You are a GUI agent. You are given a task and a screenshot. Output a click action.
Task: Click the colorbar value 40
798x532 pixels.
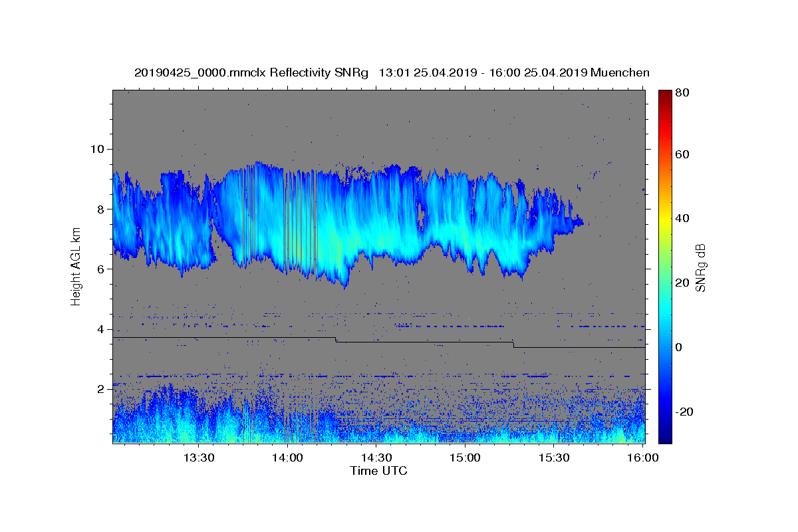tap(684, 219)
